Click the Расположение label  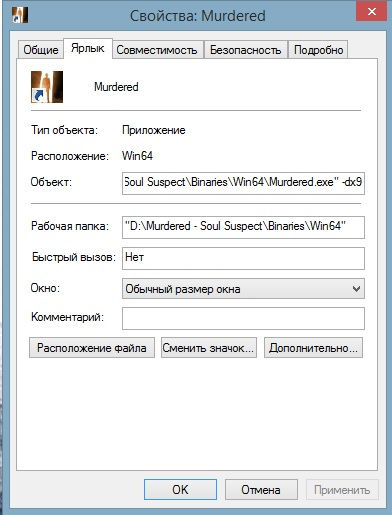click(70, 156)
